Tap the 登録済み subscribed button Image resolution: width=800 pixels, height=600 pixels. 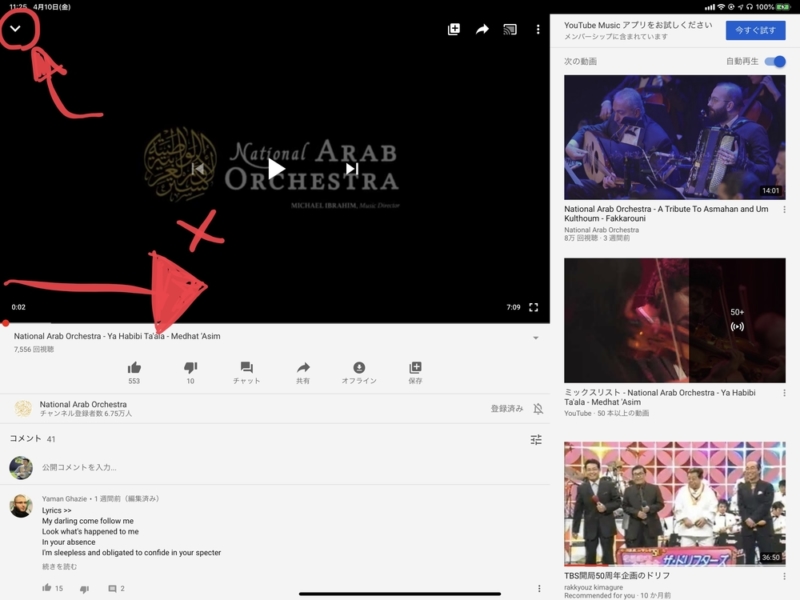[x=507, y=408]
